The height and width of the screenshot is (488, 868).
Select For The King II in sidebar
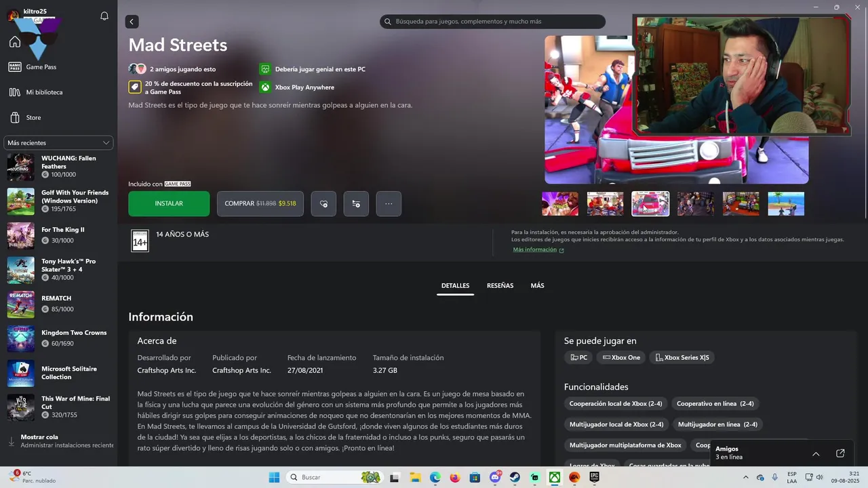click(58, 235)
